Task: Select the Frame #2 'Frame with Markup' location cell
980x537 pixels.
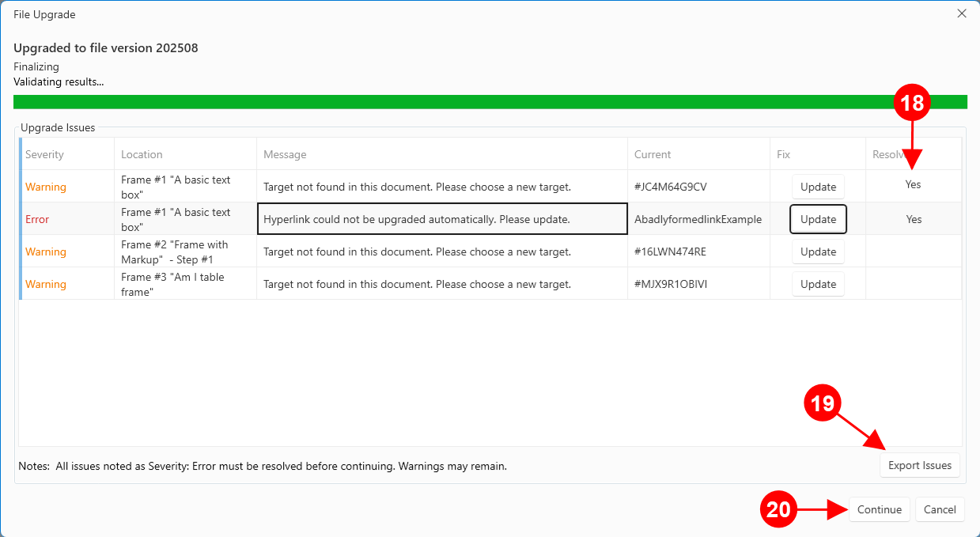Action: [175, 251]
